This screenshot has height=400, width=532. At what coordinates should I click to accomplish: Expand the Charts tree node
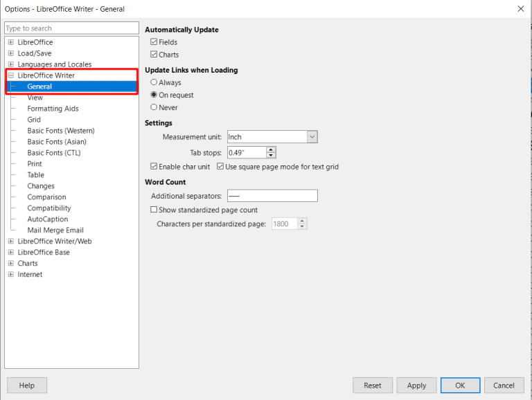[x=11, y=263]
